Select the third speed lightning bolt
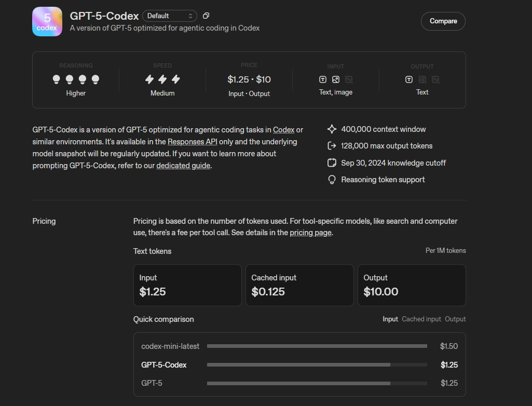 (x=175, y=79)
